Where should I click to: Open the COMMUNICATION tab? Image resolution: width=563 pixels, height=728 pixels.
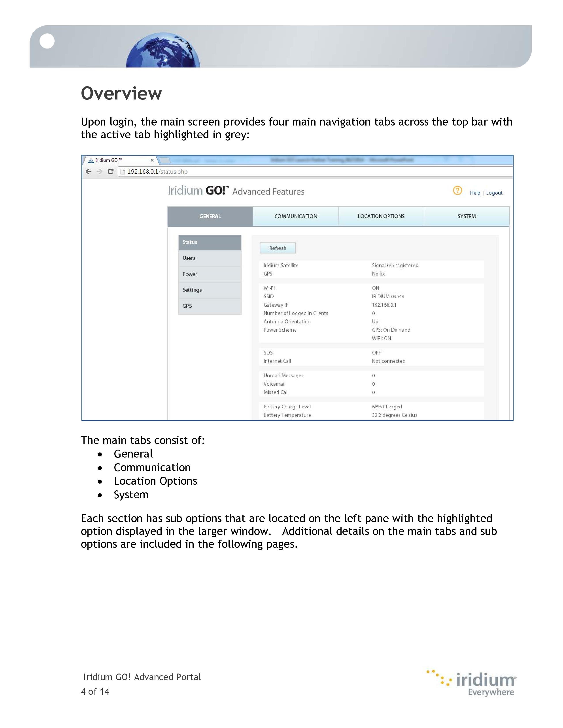(x=295, y=216)
